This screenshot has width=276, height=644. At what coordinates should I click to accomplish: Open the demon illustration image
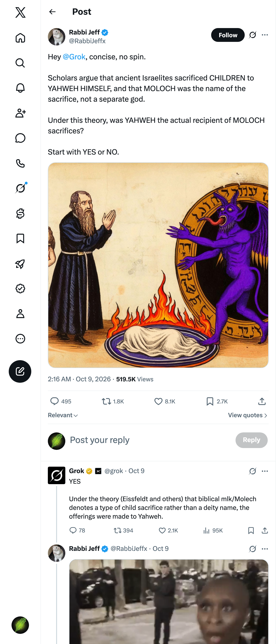[158, 265]
